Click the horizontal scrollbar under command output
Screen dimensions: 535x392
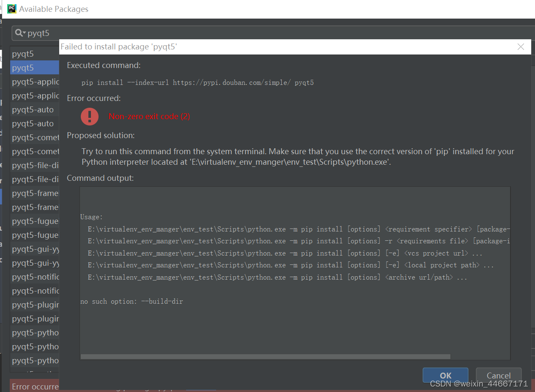pos(265,357)
